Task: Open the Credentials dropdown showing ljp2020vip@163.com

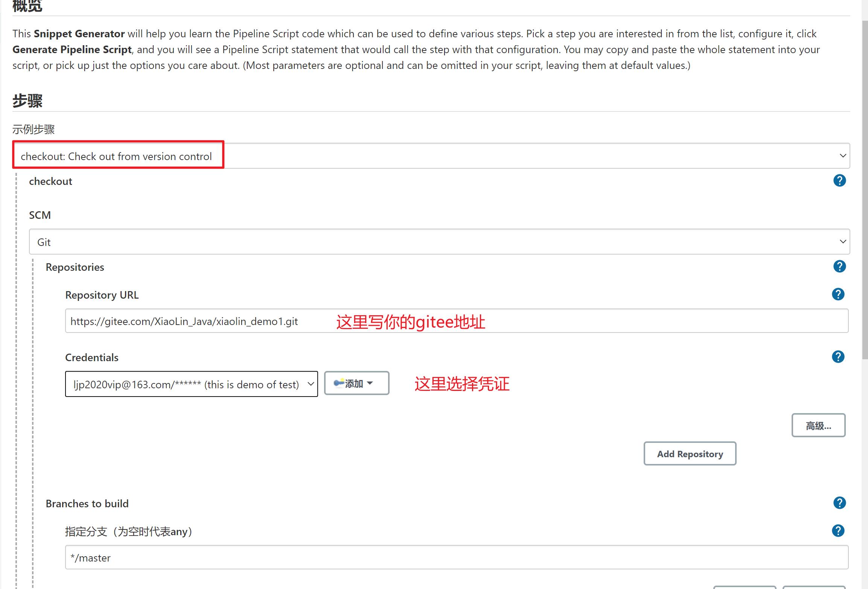Action: point(191,384)
